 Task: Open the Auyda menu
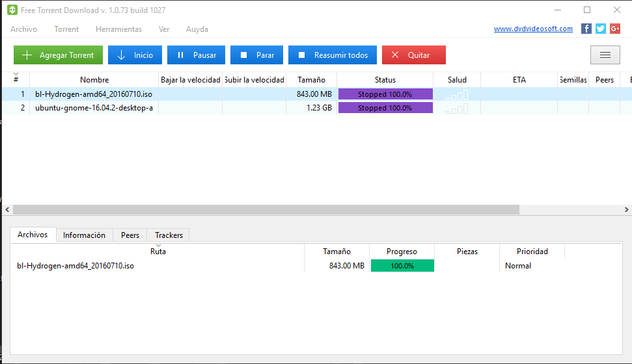tap(197, 29)
